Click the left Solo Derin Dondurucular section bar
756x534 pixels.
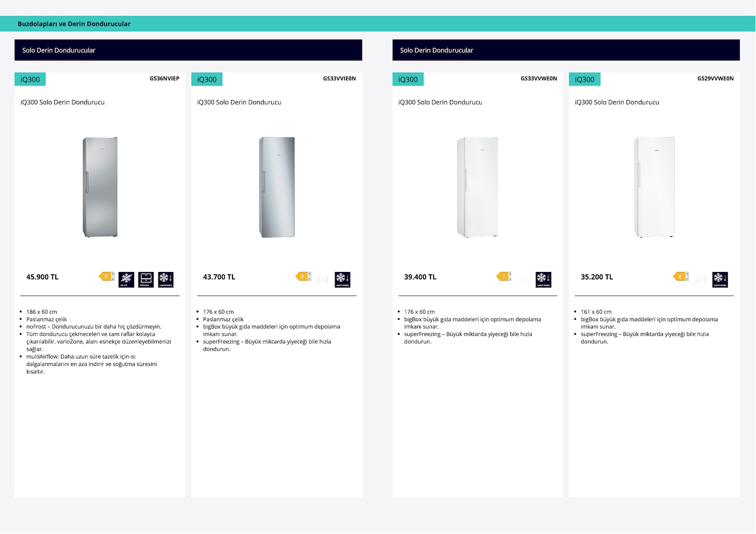coord(189,50)
